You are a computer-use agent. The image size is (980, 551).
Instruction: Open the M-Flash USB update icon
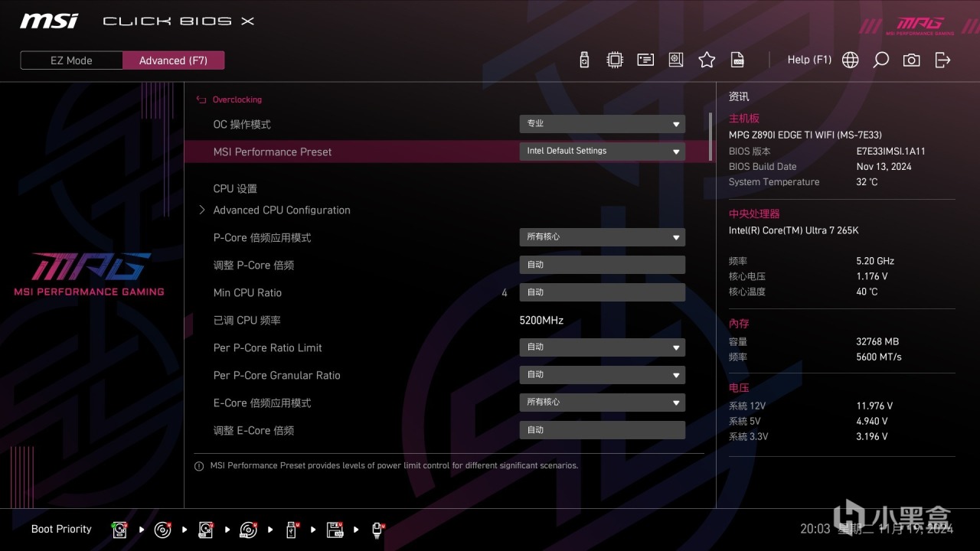coord(584,60)
